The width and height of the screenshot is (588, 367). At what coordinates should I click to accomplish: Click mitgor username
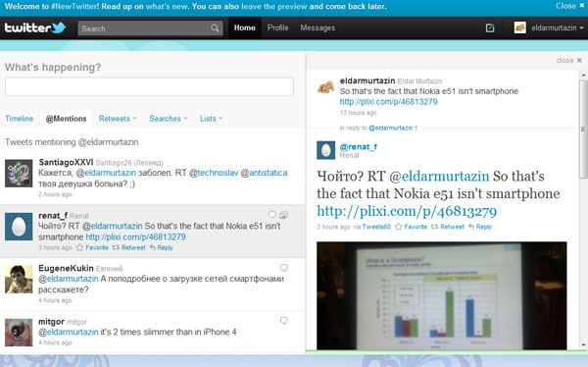51,322
